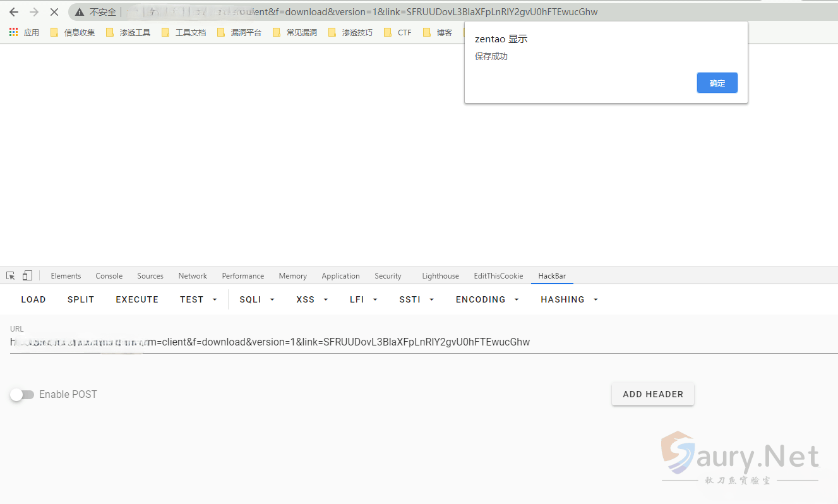Open the HASHING dropdown

pyautogui.click(x=569, y=299)
